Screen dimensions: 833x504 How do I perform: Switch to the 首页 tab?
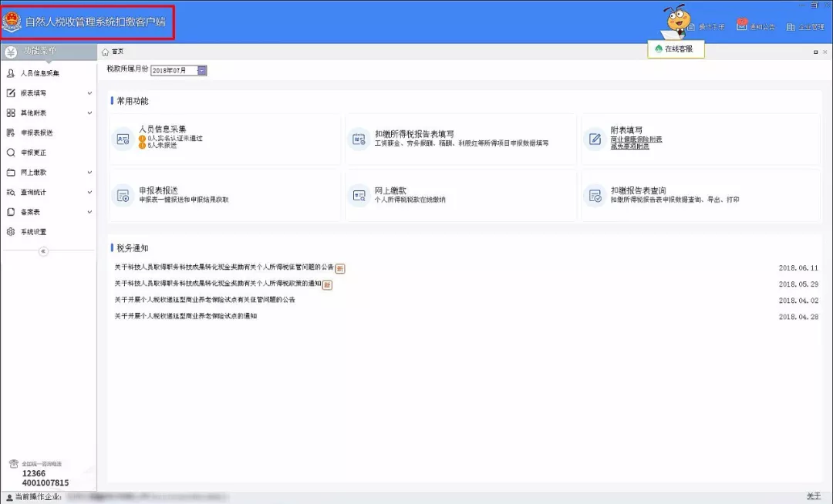[x=114, y=52]
